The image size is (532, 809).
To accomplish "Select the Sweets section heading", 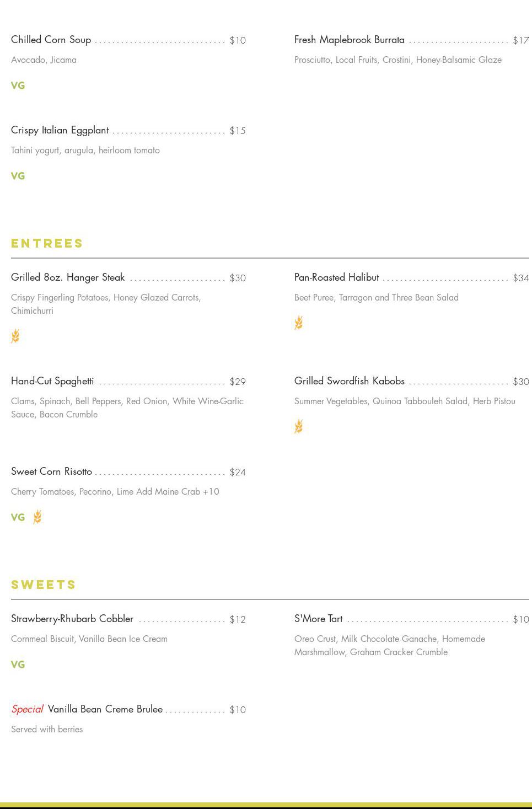I will (44, 585).
